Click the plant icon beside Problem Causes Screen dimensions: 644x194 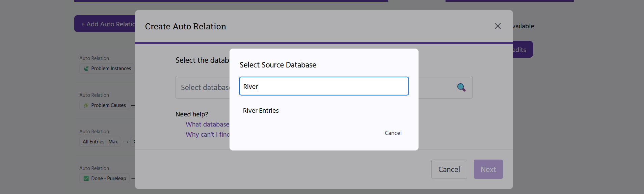pos(86,105)
